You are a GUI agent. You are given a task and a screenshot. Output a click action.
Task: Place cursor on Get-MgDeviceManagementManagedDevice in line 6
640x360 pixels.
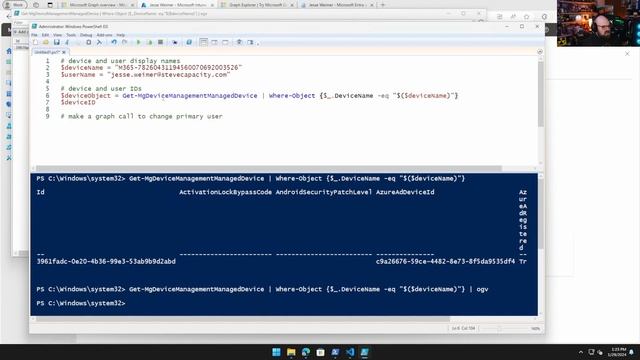point(190,96)
